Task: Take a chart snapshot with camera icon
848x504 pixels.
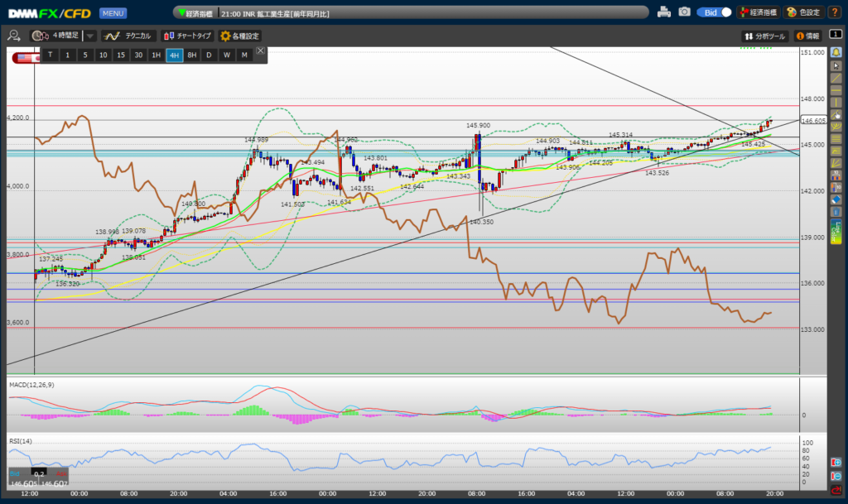Action: pyautogui.click(x=684, y=12)
